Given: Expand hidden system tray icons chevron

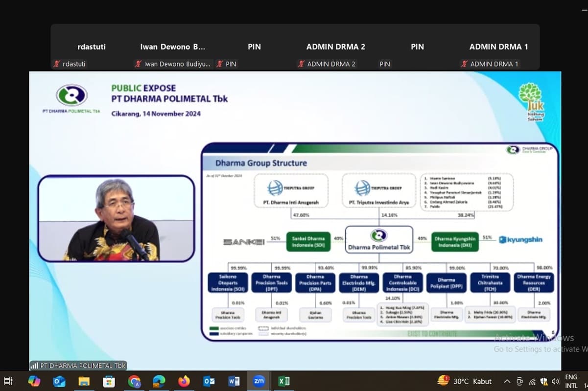Looking at the screenshot, I should 507,381.
